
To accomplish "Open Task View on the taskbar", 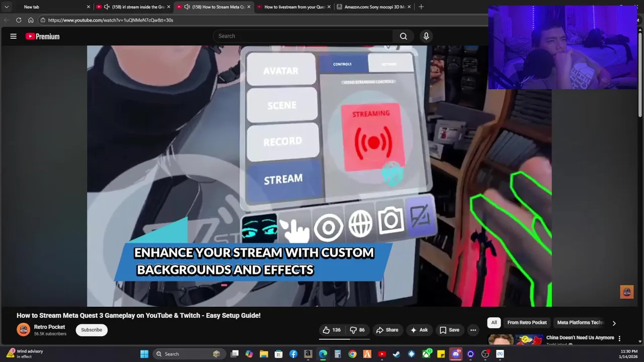I will point(234,354).
